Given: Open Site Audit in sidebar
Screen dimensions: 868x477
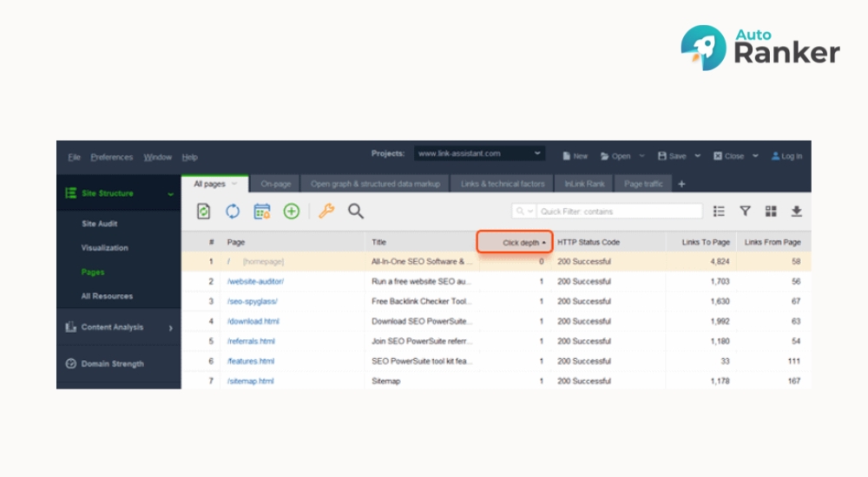Looking at the screenshot, I should click(100, 224).
